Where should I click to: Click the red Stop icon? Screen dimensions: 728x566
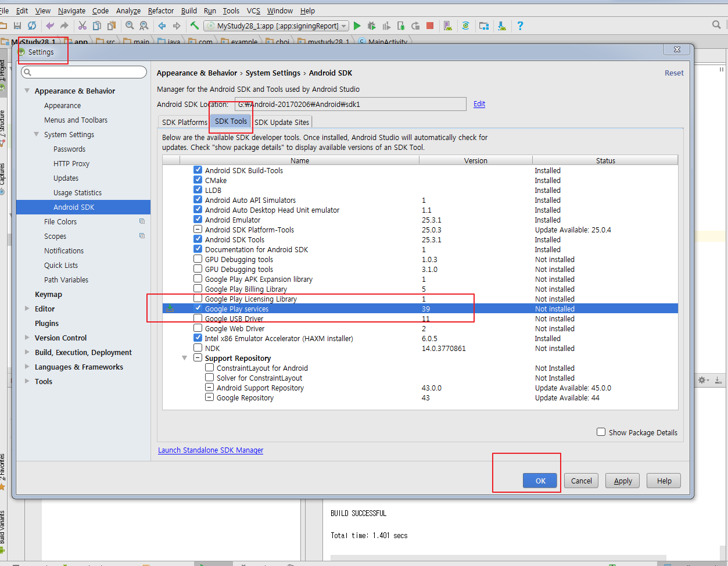(x=430, y=26)
